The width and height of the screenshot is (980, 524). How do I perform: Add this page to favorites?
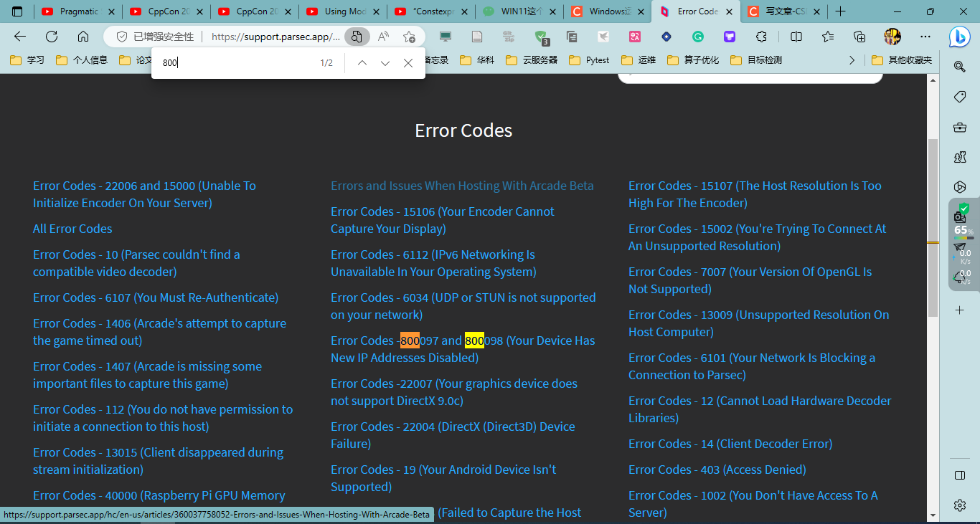409,37
